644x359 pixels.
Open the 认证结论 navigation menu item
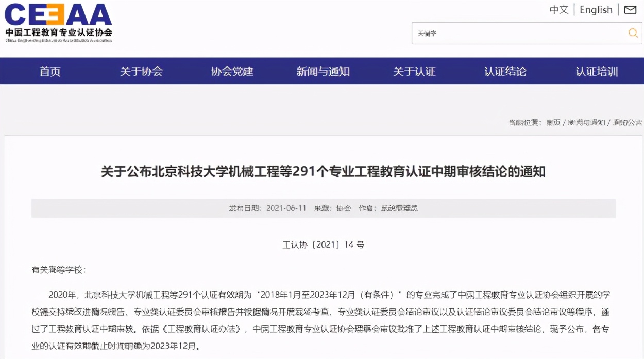click(505, 71)
